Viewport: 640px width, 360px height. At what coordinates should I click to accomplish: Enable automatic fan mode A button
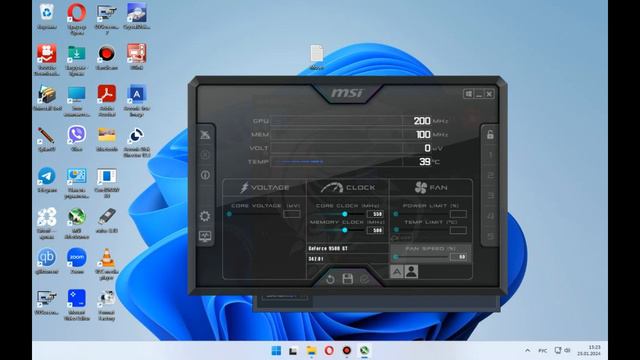tap(397, 272)
